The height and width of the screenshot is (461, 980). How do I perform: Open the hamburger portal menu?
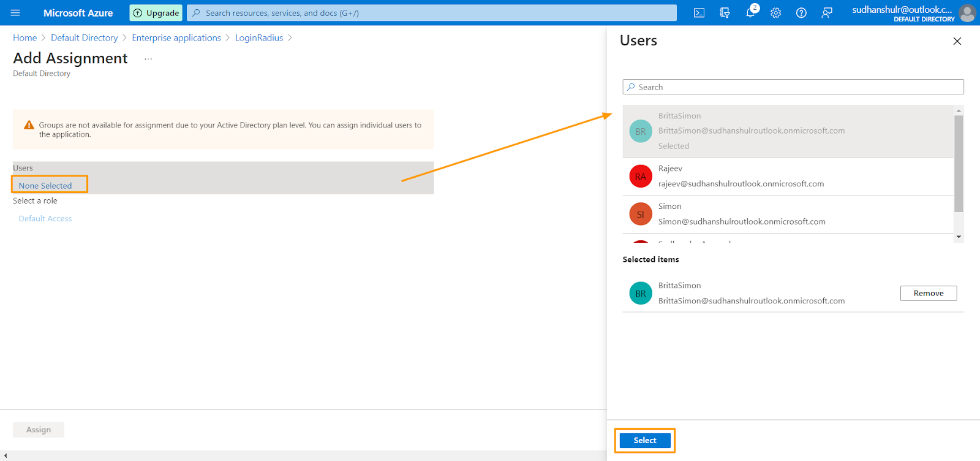pyautogui.click(x=15, y=13)
